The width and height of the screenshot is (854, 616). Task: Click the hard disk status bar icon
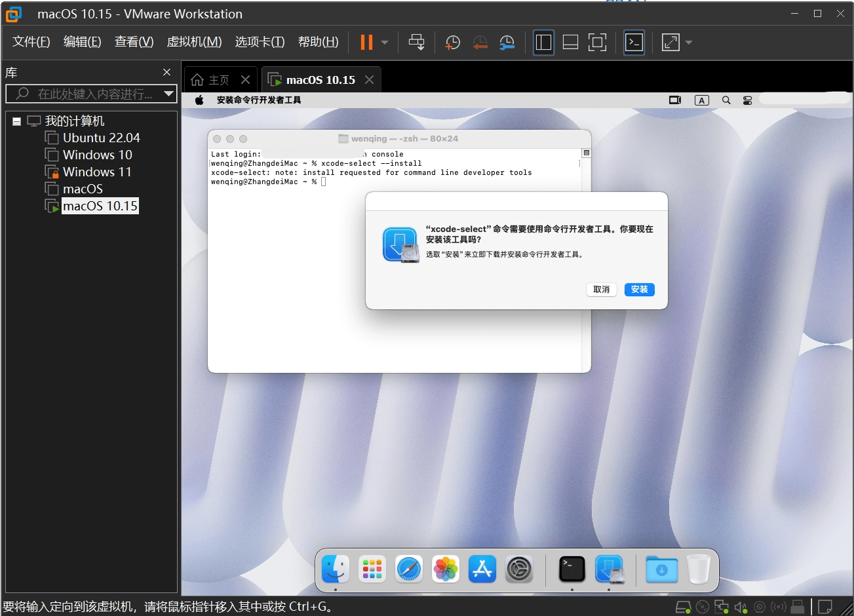click(683, 607)
